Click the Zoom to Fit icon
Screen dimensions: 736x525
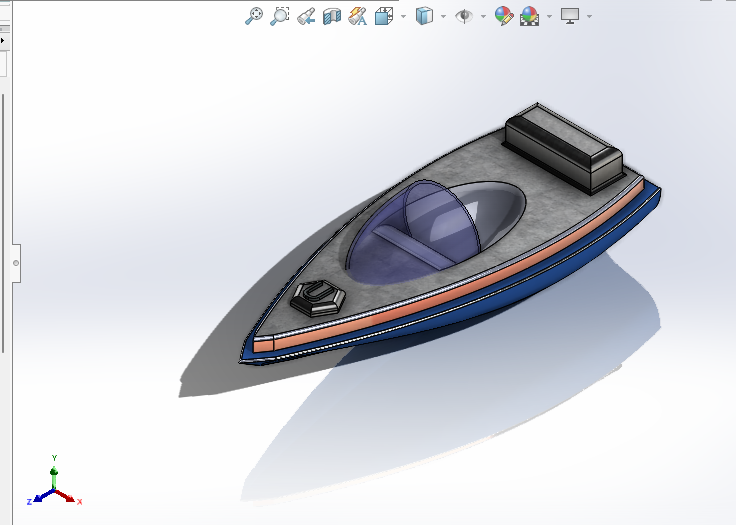click(254, 16)
